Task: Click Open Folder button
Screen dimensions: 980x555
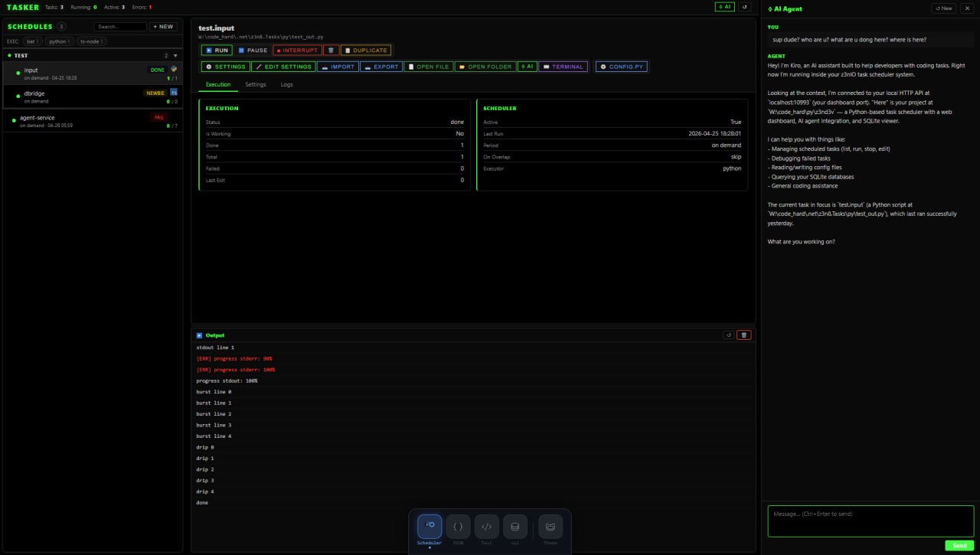Action: pos(485,67)
